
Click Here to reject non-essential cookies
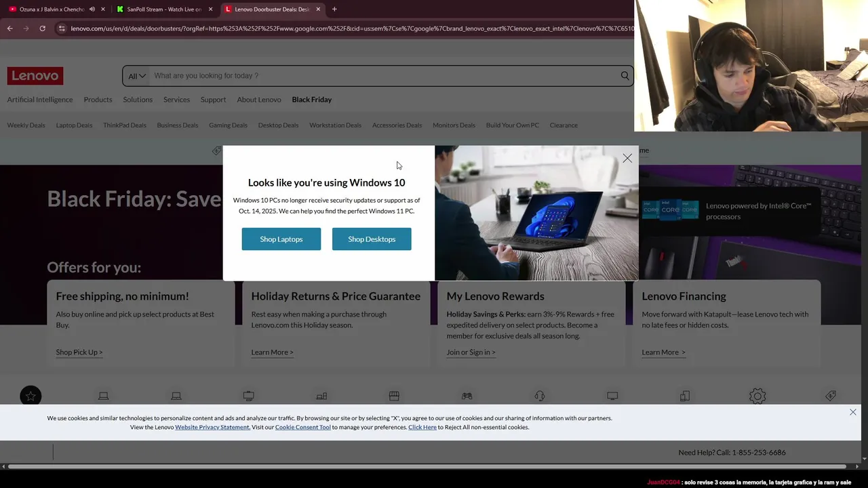(x=422, y=427)
